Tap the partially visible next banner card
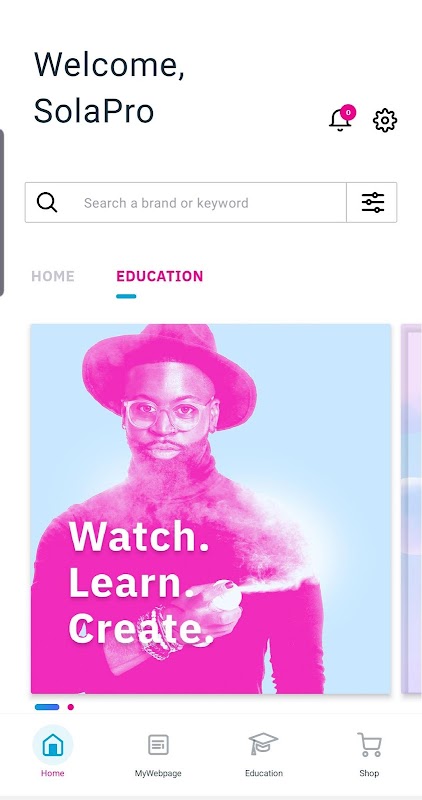 tap(412, 509)
